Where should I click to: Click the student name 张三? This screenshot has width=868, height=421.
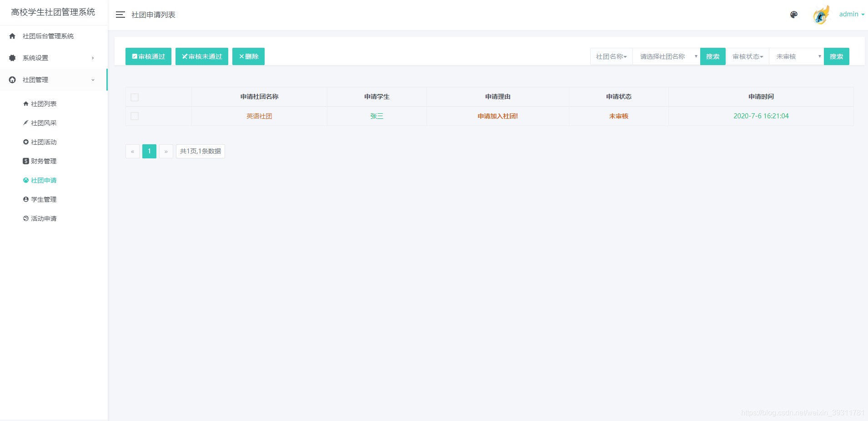(x=377, y=116)
